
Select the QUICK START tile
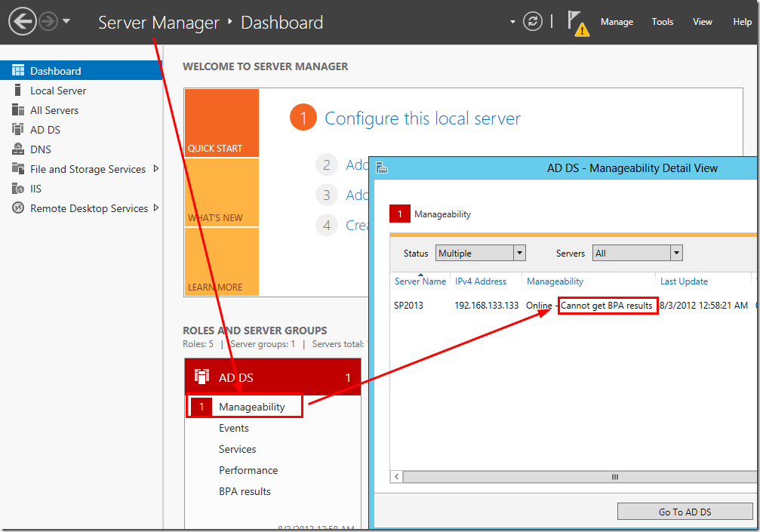point(221,123)
